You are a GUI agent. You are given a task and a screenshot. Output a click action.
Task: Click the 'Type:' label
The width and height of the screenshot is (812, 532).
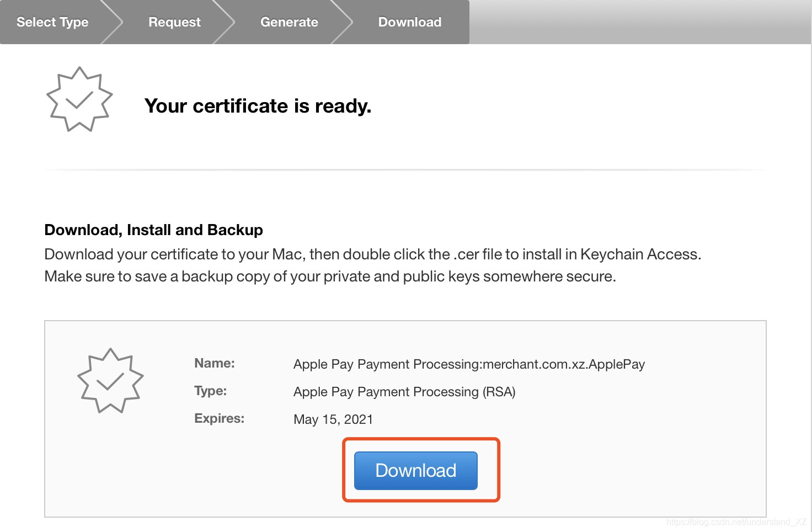click(211, 391)
